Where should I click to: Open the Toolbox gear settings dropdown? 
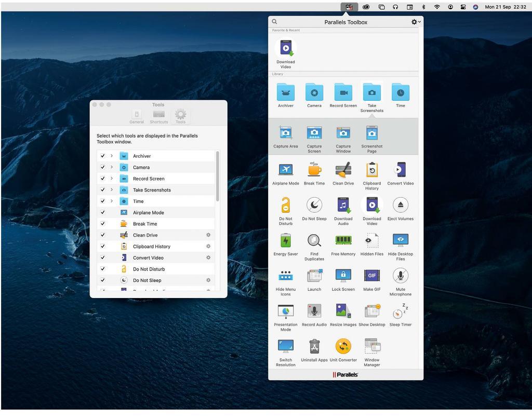click(416, 22)
